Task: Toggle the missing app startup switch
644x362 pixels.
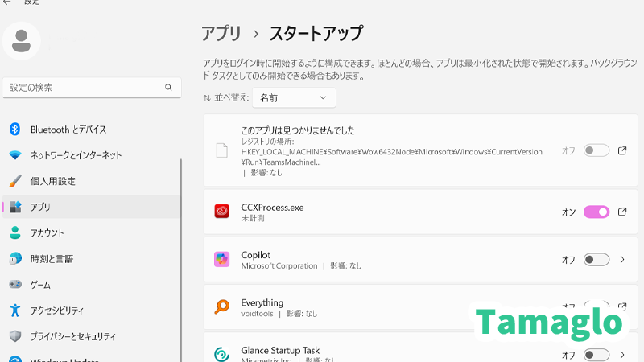Action: tap(597, 150)
